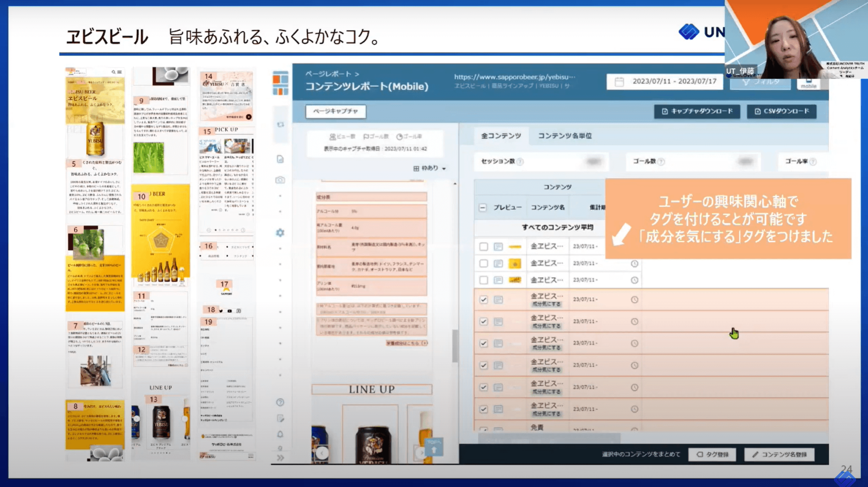Open the document report sidebar icon
868x487 pixels.
[280, 159]
